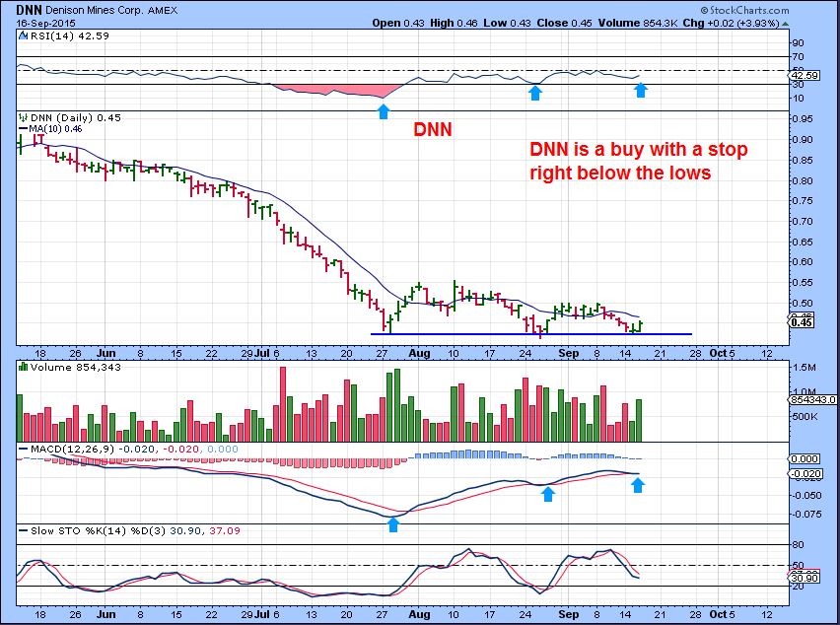Click the MA(10) line marker in price legend
The height and width of the screenshot is (625, 840).
click(23, 128)
